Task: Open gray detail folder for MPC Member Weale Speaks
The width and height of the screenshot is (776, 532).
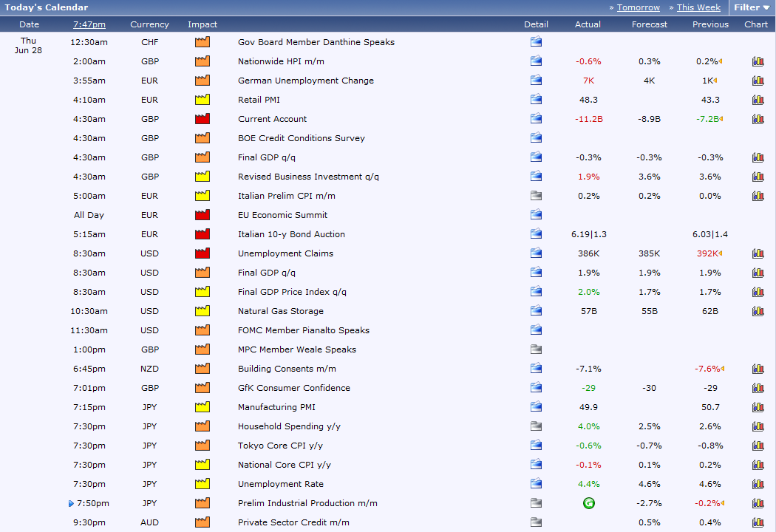Action: click(536, 349)
